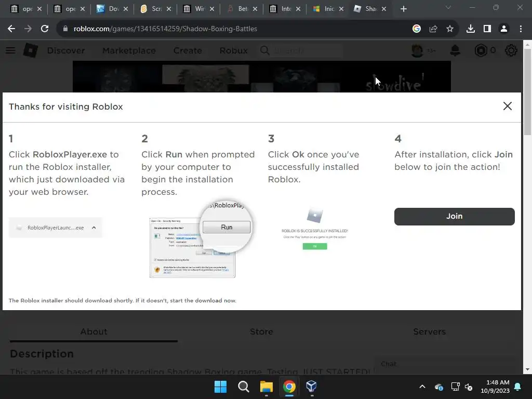
Task: Open the tab search dropdown chevron
Action: click(x=448, y=7)
